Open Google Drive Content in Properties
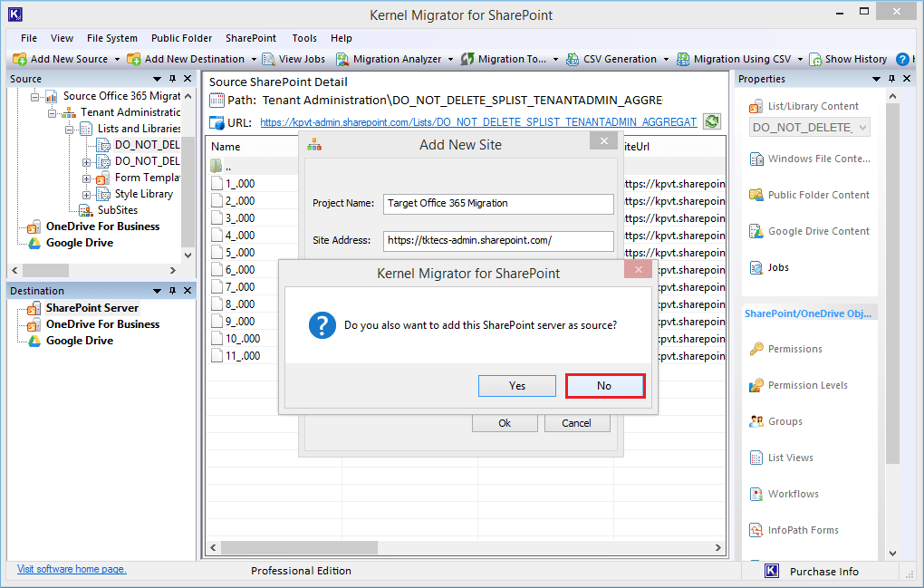Image resolution: width=924 pixels, height=588 pixels. pos(808,231)
